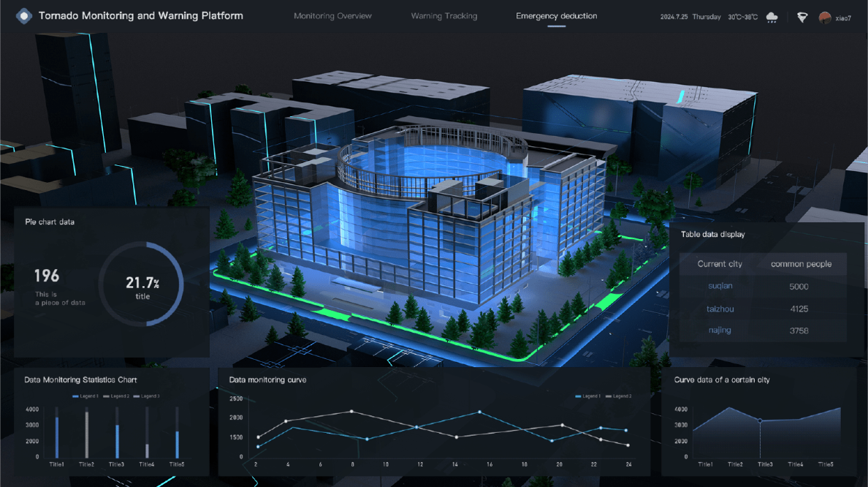Viewport: 868px width, 487px height.
Task: Click the suqian city link in table
Action: coord(720,287)
